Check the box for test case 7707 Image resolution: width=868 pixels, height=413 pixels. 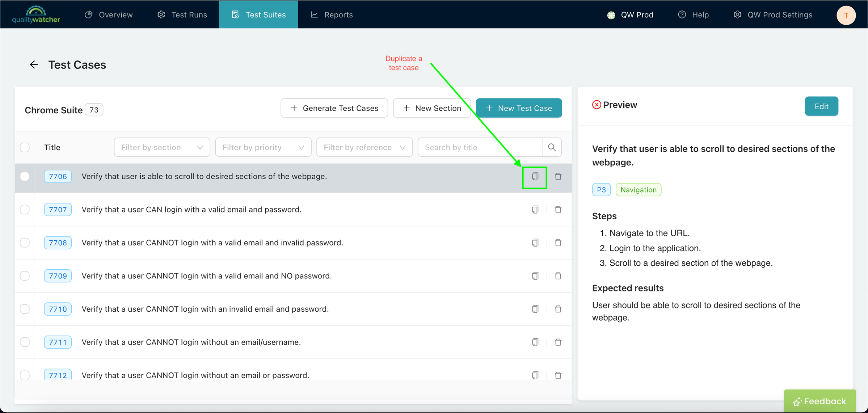(25, 210)
